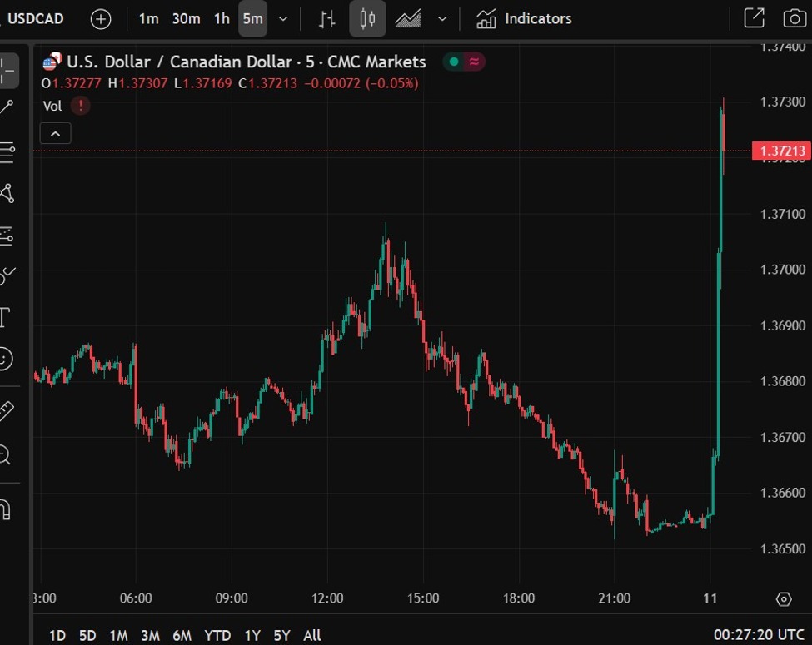The width and height of the screenshot is (812, 645).
Task: Click the 00:27:20 UTC timezone clock
Action: (x=756, y=635)
